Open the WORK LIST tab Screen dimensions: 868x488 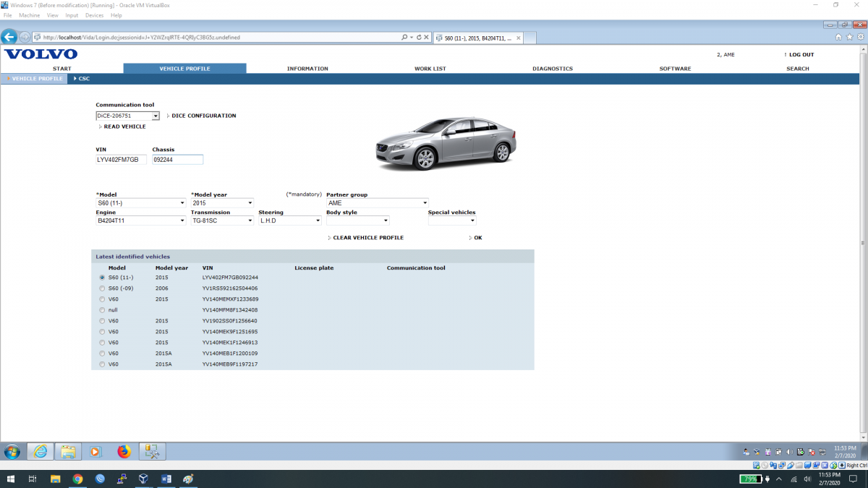pos(430,69)
